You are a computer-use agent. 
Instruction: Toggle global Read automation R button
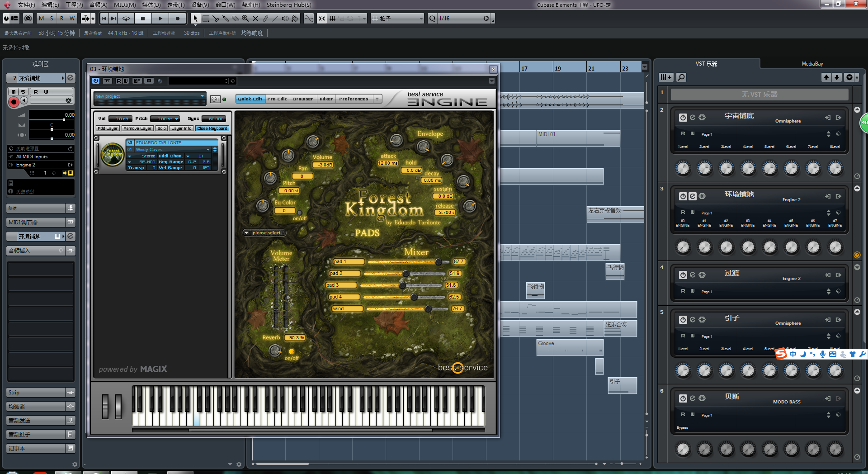(61, 18)
